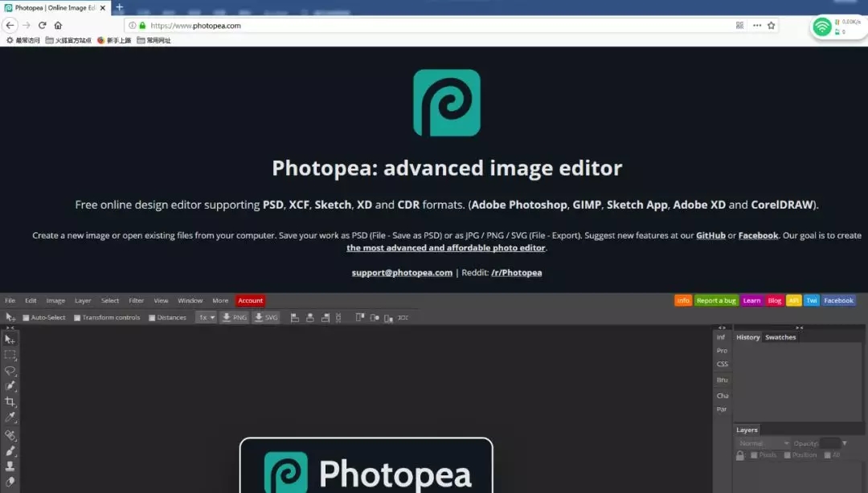868x493 pixels.
Task: Open the Opacity slider arrow
Action: point(844,443)
